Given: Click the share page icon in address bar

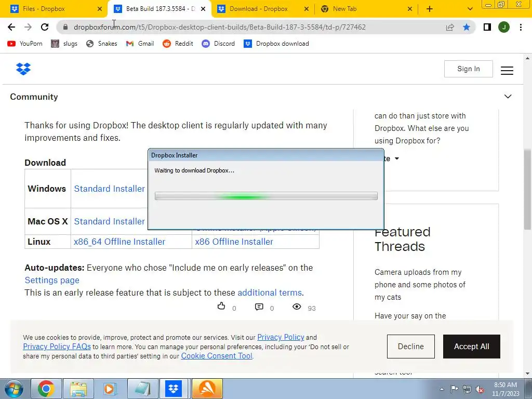Looking at the screenshot, I should click(x=450, y=27).
